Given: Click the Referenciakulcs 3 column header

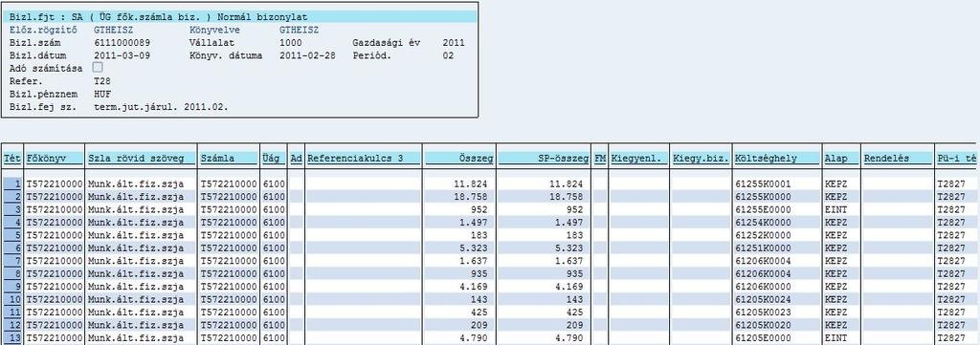Looking at the screenshot, I should [x=364, y=159].
